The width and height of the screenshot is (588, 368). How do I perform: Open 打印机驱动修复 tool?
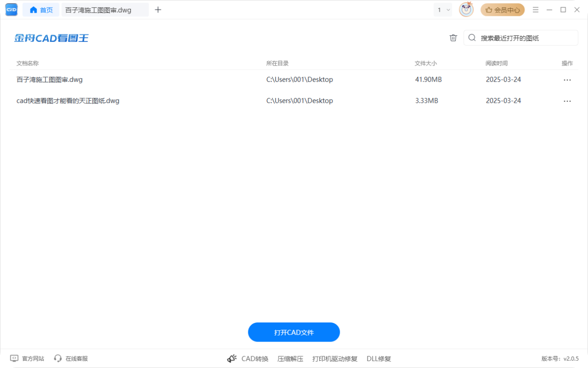335,359
